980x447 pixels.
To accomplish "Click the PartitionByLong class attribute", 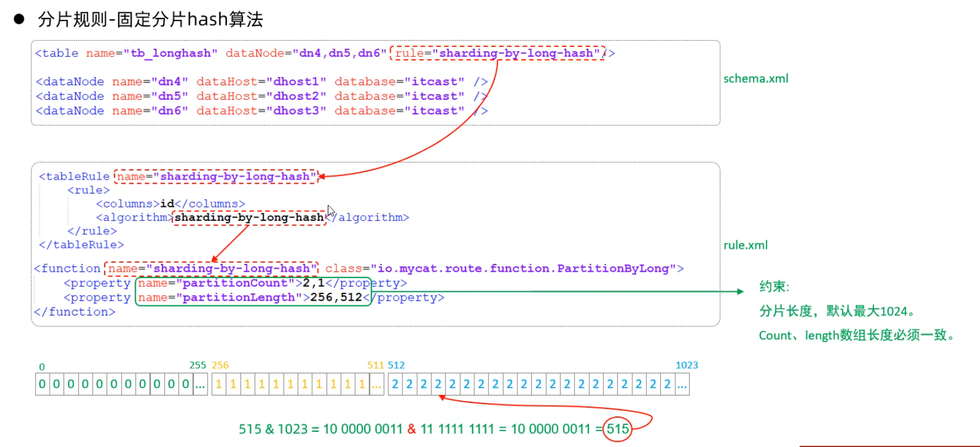I will [504, 269].
